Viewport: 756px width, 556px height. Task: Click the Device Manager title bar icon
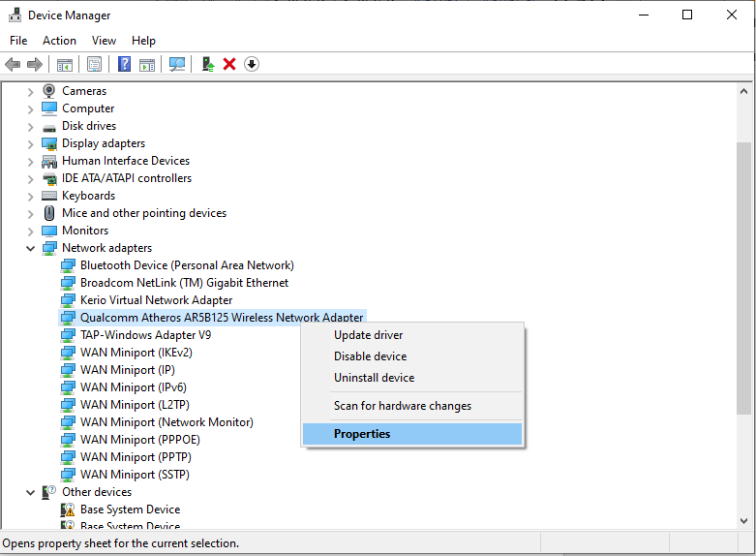(15, 15)
